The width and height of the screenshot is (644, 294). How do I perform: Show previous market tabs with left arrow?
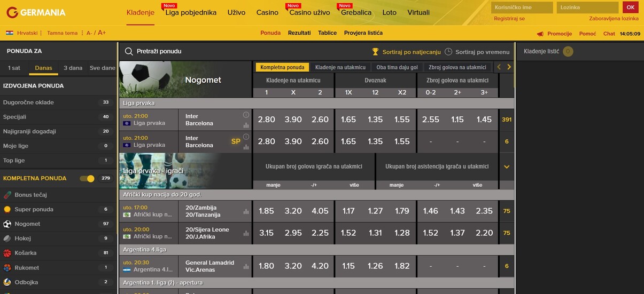tap(499, 67)
